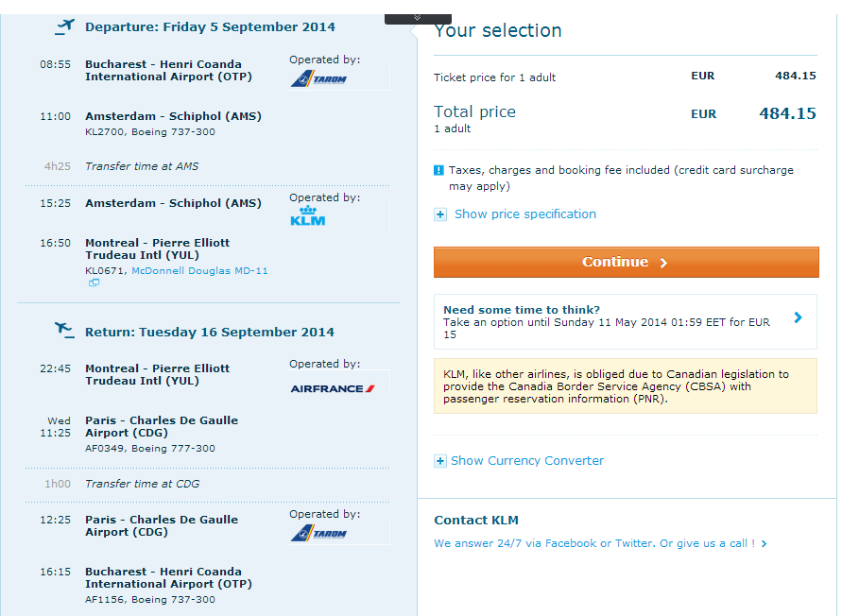Screen dimensions: 842x616
Task: Click the popup window icon below KL0671
Action: click(94, 282)
